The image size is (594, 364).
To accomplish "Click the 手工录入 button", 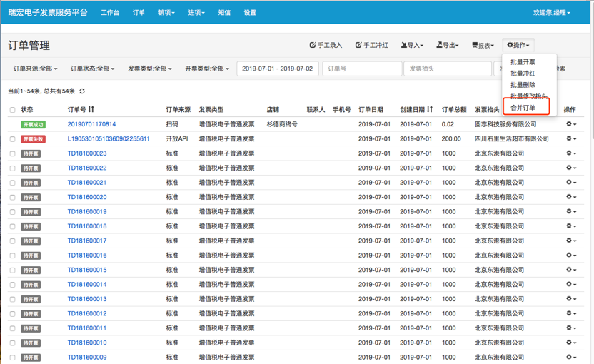I will [x=326, y=45].
